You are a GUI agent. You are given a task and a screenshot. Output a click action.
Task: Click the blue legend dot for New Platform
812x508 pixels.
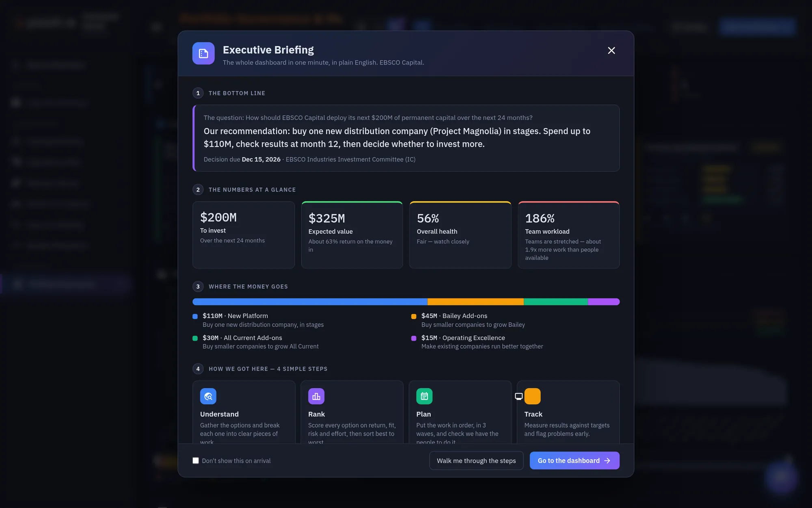(195, 316)
